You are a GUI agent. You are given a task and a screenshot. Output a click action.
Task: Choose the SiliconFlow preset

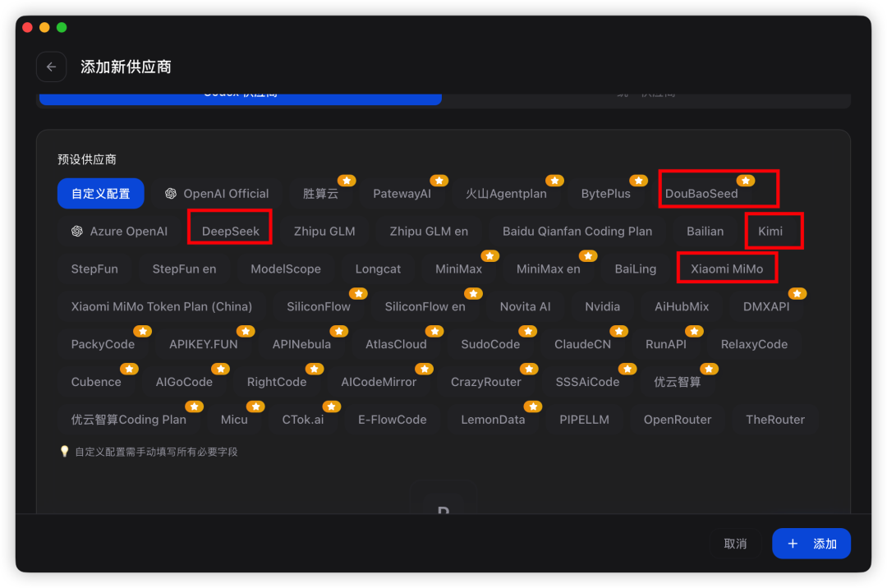[x=319, y=306]
